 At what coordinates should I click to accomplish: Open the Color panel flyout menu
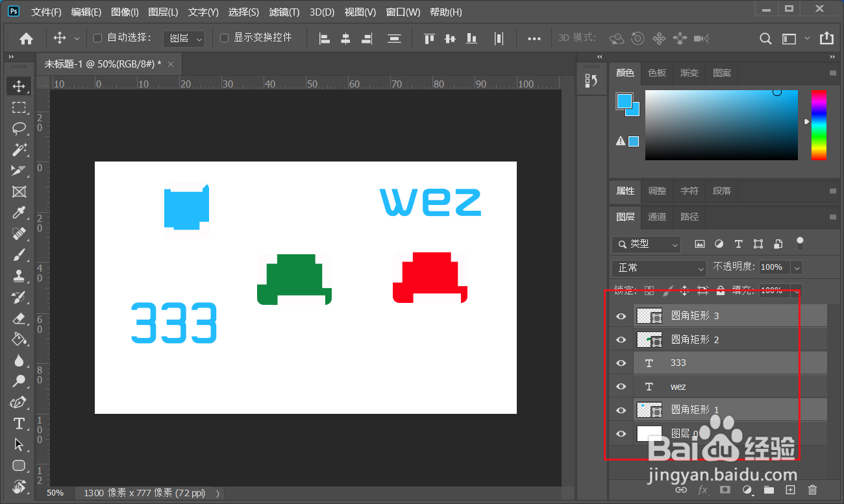833,73
